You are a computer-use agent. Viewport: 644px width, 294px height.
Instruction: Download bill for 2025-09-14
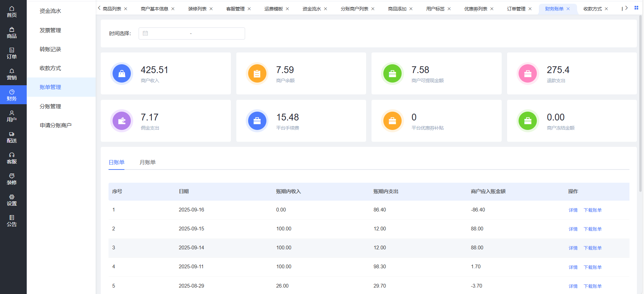pos(593,248)
